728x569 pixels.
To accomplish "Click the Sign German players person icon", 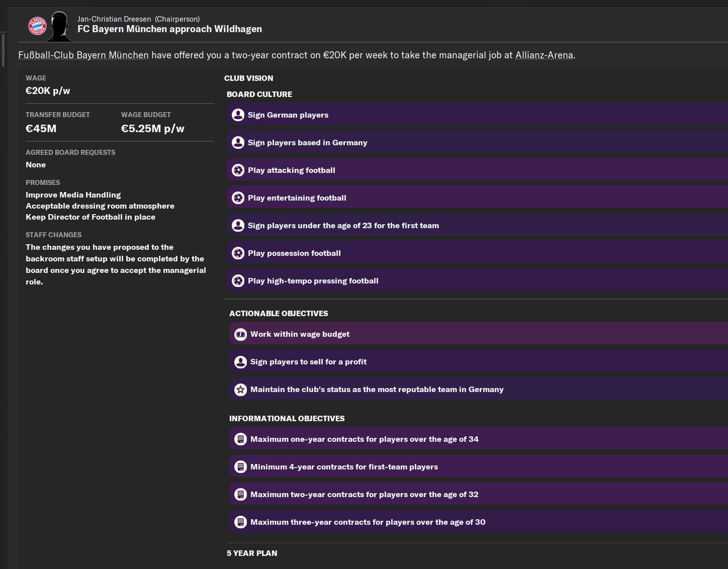I will pyautogui.click(x=238, y=115).
